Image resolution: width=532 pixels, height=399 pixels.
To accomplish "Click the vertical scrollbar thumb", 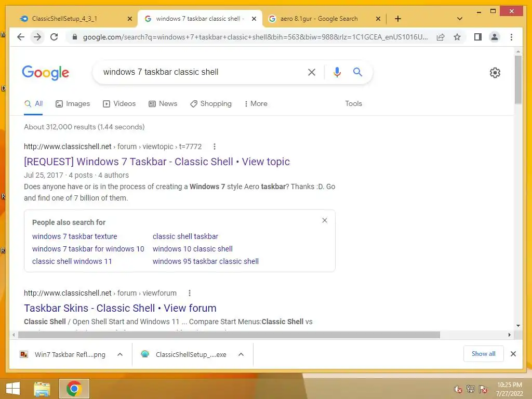I will (x=518, y=79).
